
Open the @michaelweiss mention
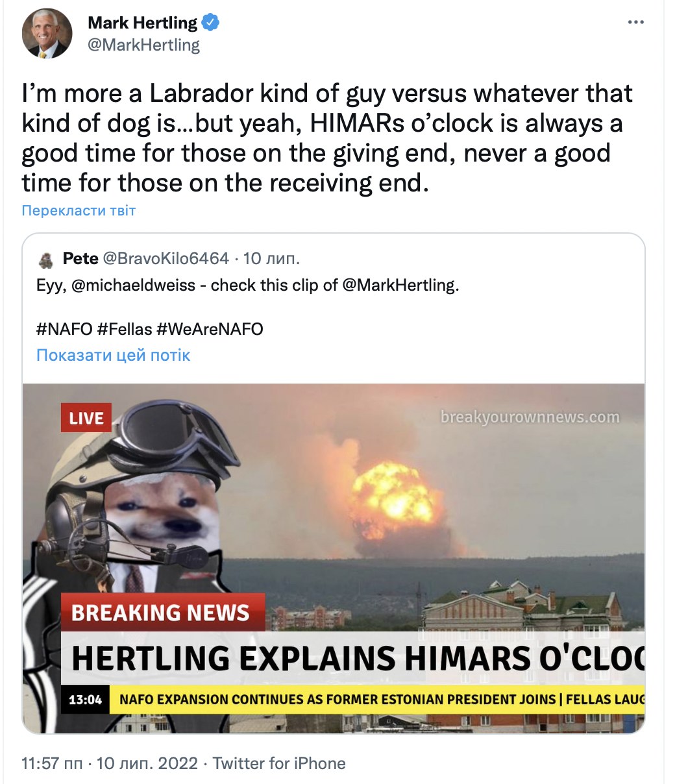[133, 286]
